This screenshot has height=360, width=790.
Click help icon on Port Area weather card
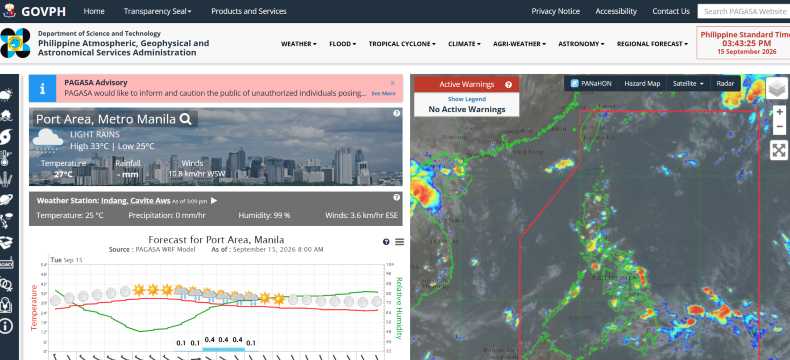[397, 113]
